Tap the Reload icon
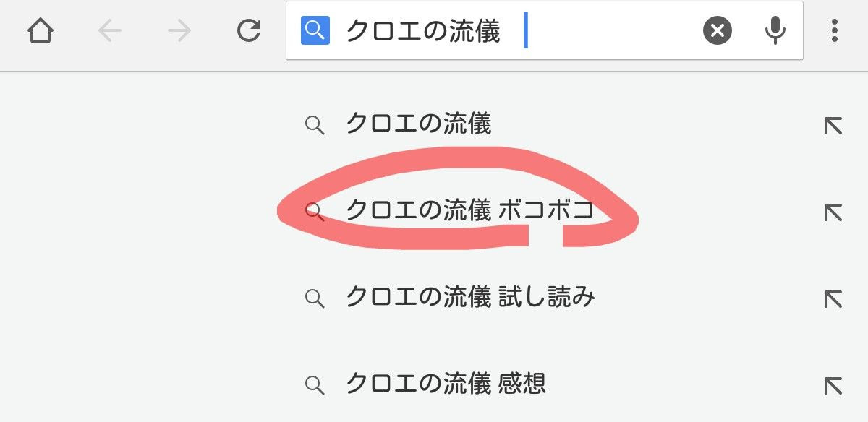This screenshot has width=868, height=422. click(247, 30)
